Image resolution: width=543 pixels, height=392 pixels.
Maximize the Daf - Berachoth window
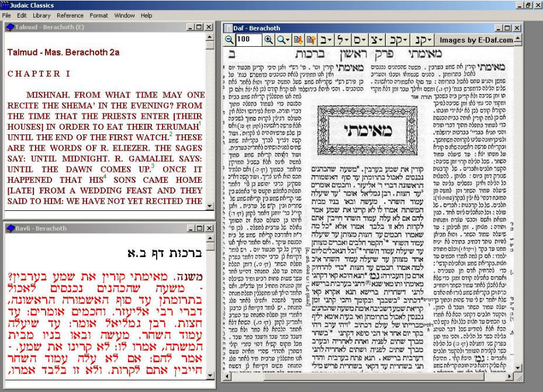point(507,28)
